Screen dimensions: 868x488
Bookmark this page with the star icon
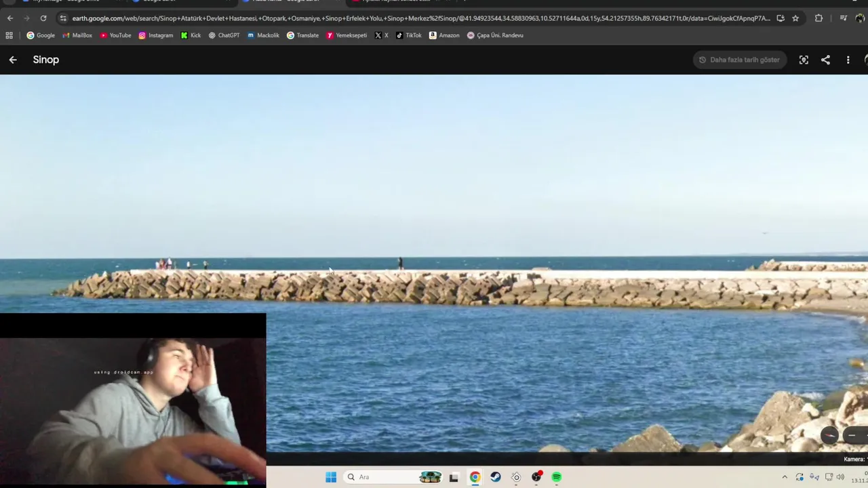point(795,18)
